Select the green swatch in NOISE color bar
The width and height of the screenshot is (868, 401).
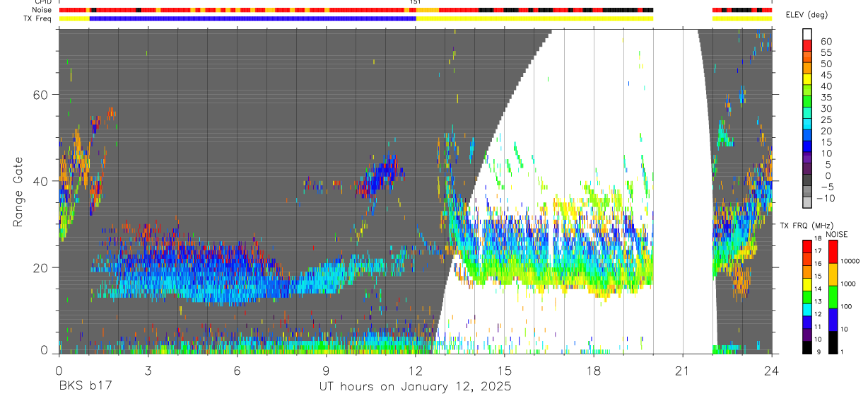point(832,296)
